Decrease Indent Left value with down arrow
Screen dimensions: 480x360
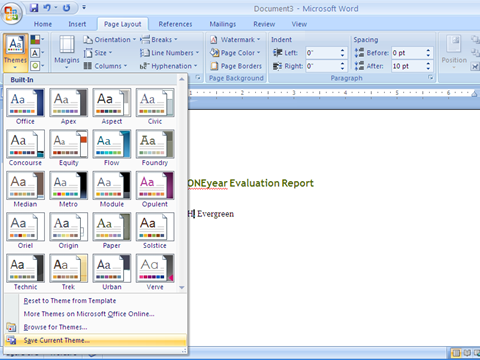coord(342,55)
